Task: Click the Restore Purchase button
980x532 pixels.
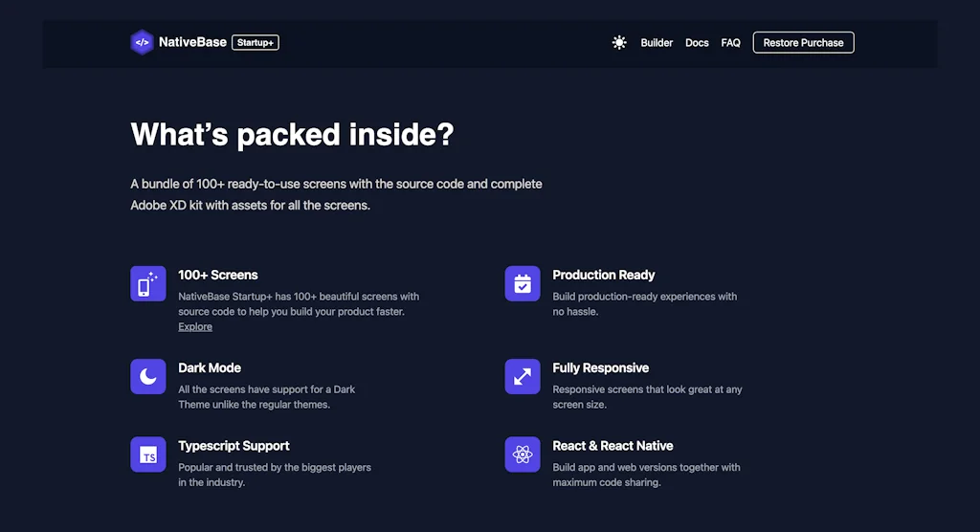Action: 803,42
